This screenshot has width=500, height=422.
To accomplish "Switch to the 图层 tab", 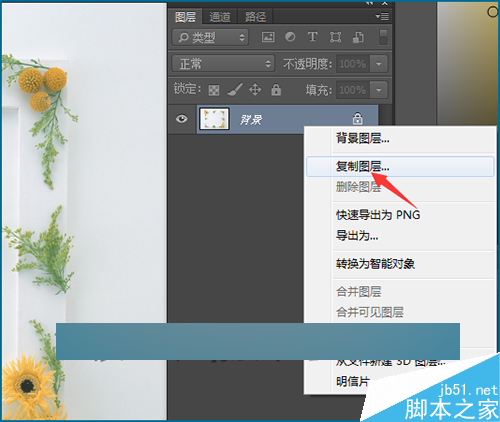I will (x=185, y=17).
